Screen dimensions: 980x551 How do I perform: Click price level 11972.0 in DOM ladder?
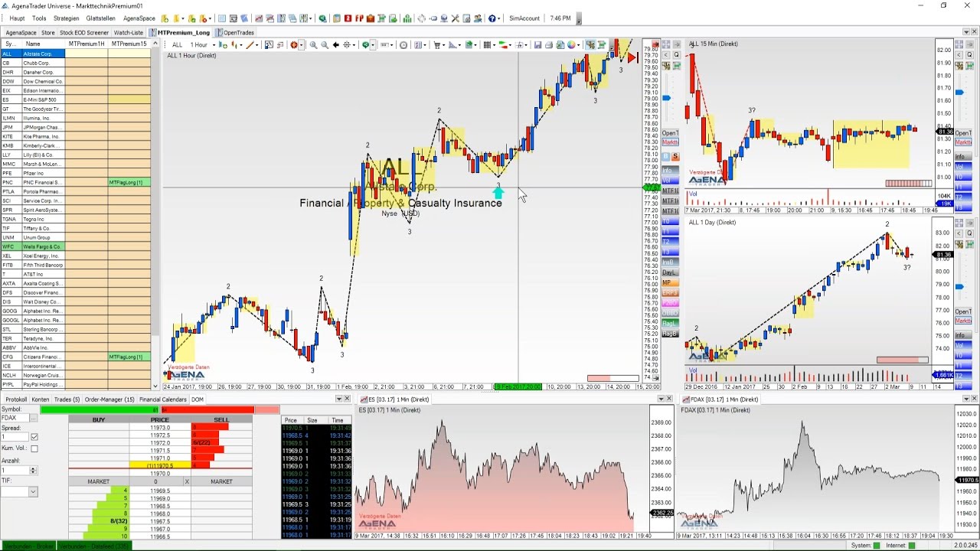[160, 443]
